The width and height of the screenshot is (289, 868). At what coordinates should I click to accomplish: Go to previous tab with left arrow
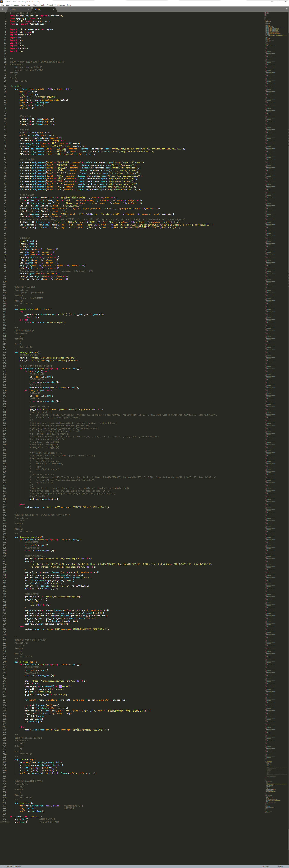2,9
